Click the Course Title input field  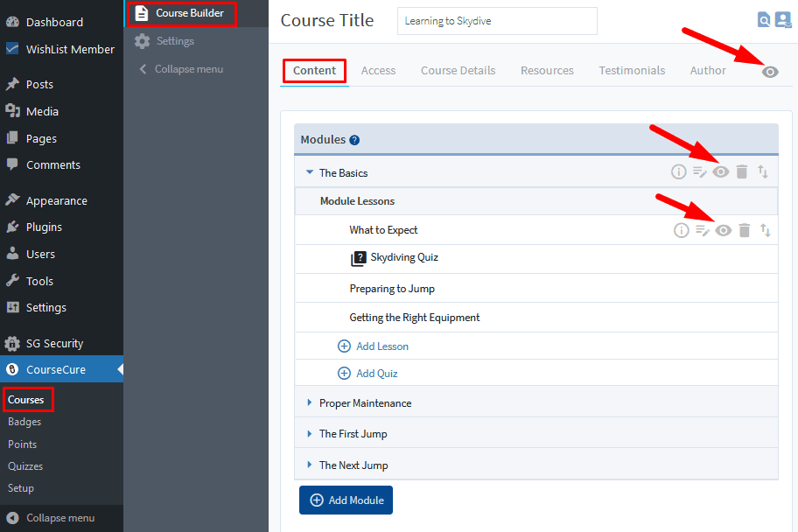click(x=497, y=21)
